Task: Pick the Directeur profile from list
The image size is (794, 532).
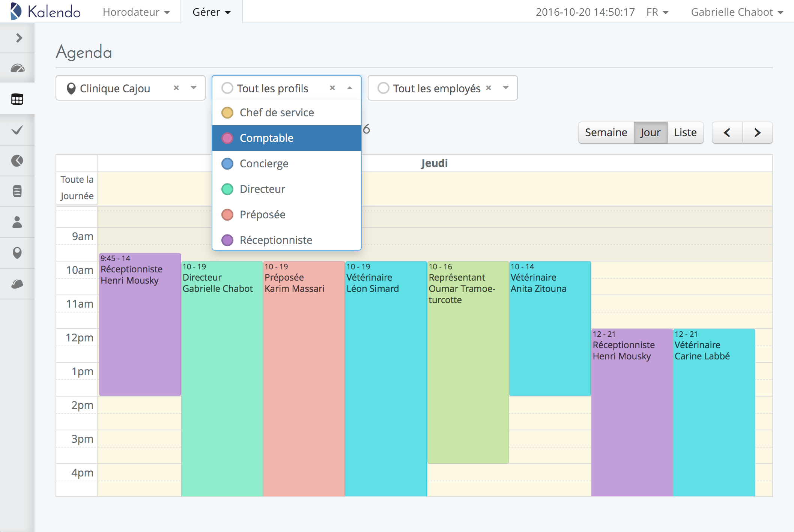Action: tap(262, 189)
